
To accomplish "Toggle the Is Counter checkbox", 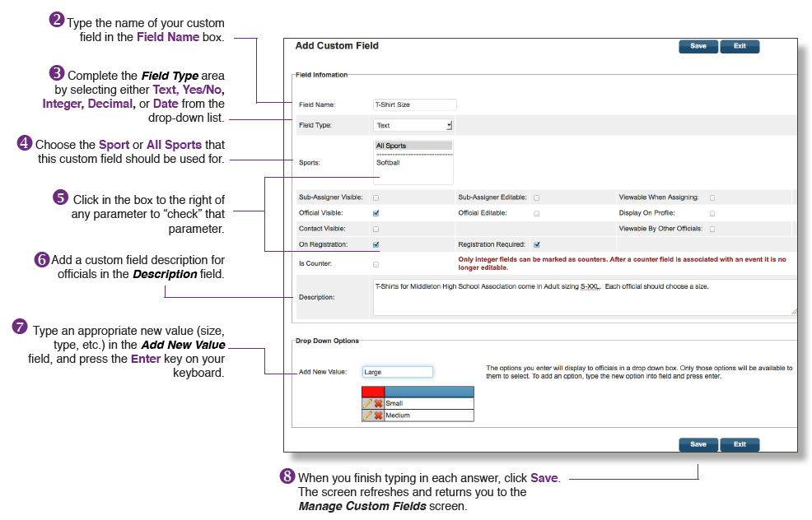I will (x=376, y=264).
